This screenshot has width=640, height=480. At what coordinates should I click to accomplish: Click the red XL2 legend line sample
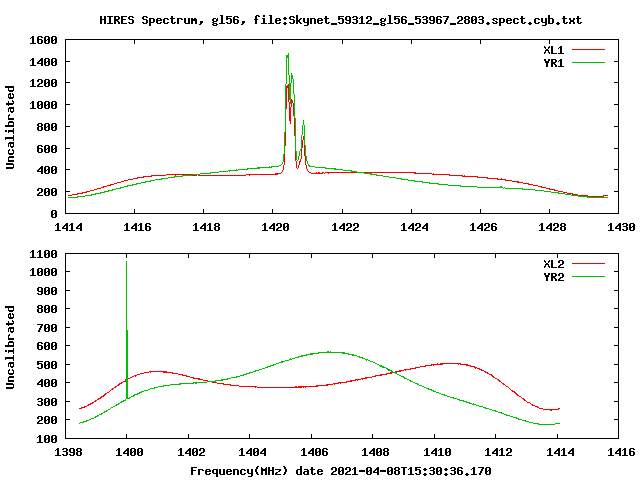click(588, 264)
